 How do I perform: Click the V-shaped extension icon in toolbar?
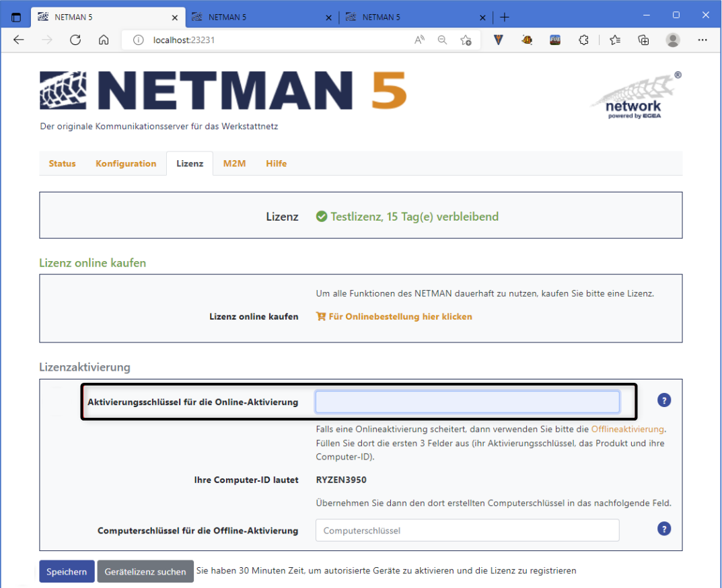(498, 40)
